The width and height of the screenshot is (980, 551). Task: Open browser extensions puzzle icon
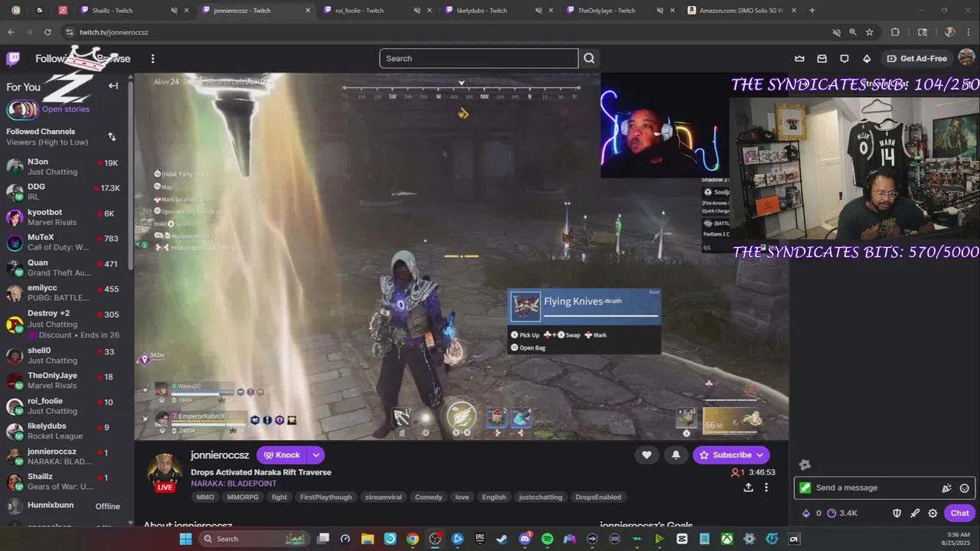[895, 32]
